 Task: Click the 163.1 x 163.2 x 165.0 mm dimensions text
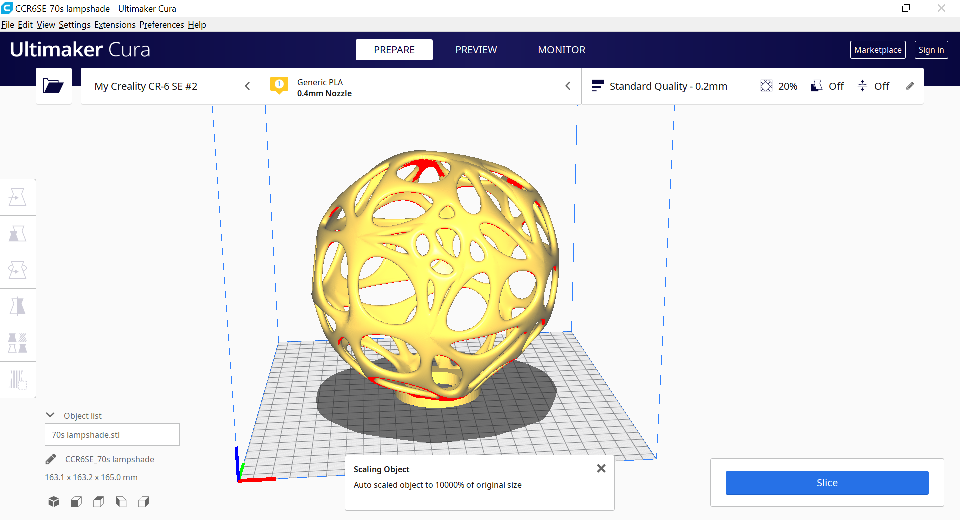[91, 477]
